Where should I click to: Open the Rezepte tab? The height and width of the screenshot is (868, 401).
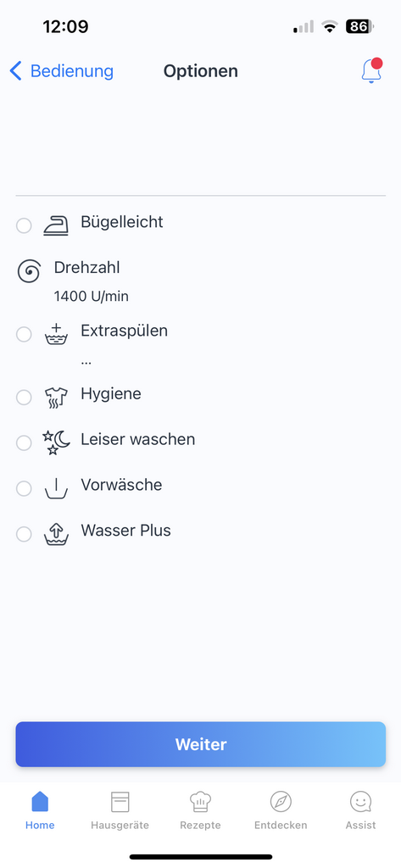[x=200, y=810]
